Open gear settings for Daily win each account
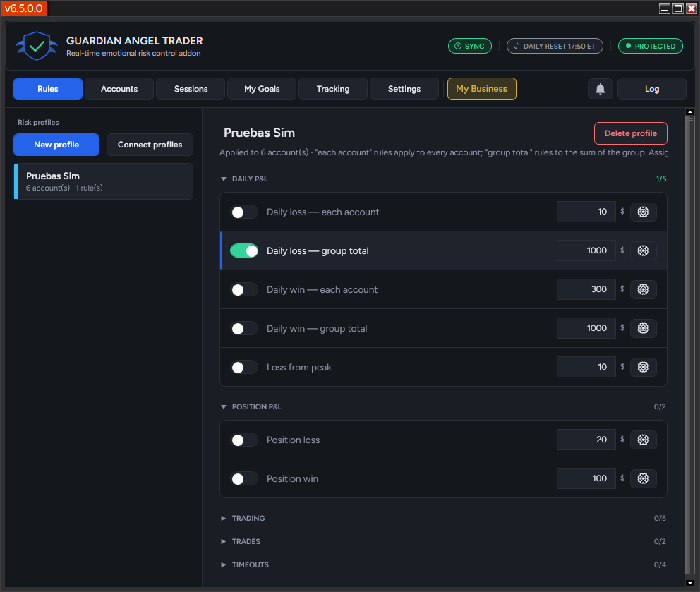 click(643, 289)
